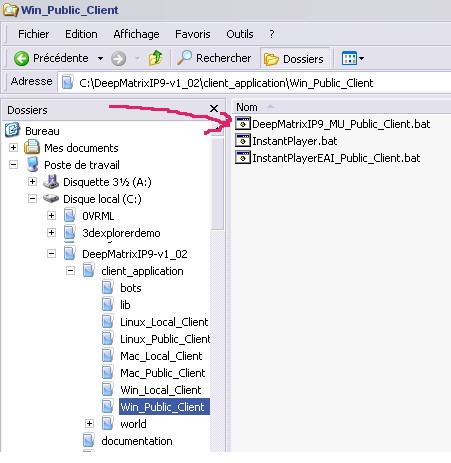Image resolution: width=451 pixels, height=463 pixels.
Task: Click the green Précédente back arrow
Action: [21, 59]
